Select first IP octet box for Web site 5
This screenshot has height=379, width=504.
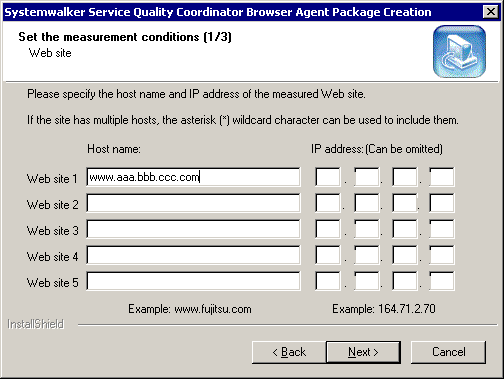pos(328,281)
